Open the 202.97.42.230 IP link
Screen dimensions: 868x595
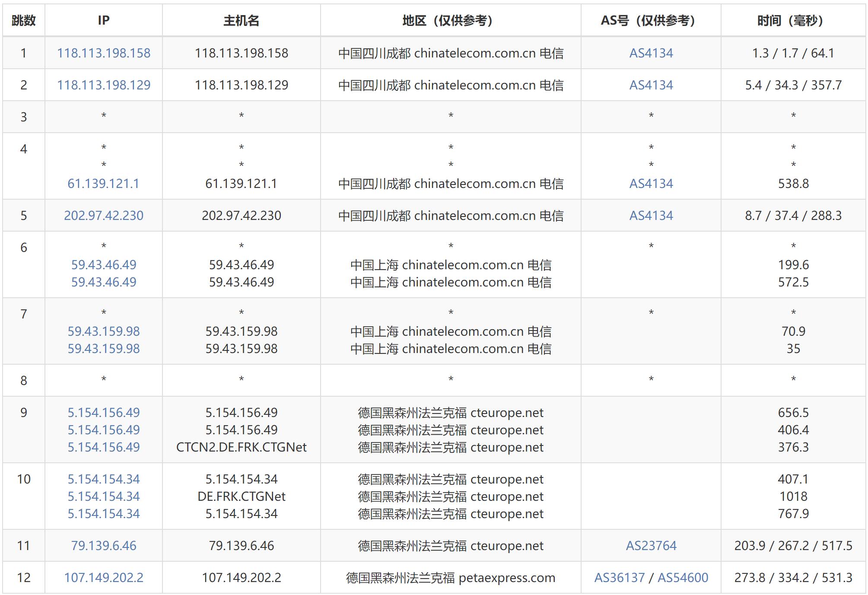tap(104, 216)
